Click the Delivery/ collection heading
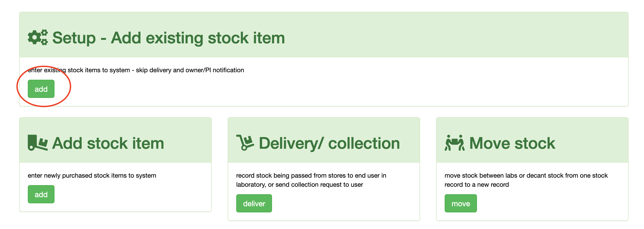Image resolution: width=644 pixels, height=229 pixels. coord(329,143)
